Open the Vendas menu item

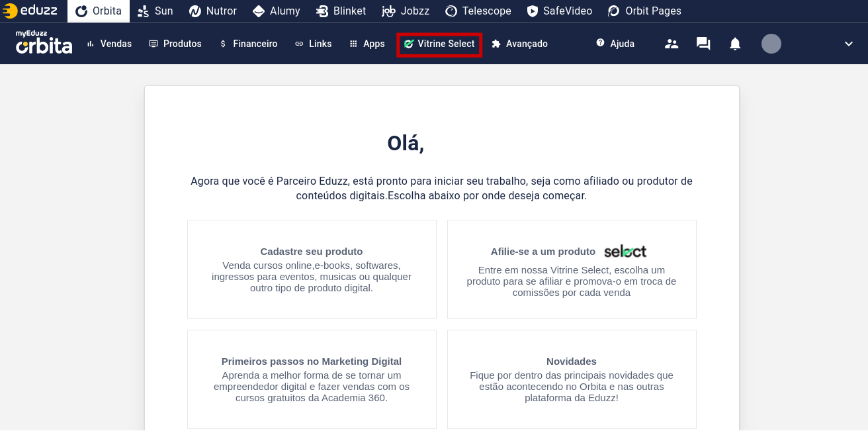(109, 44)
